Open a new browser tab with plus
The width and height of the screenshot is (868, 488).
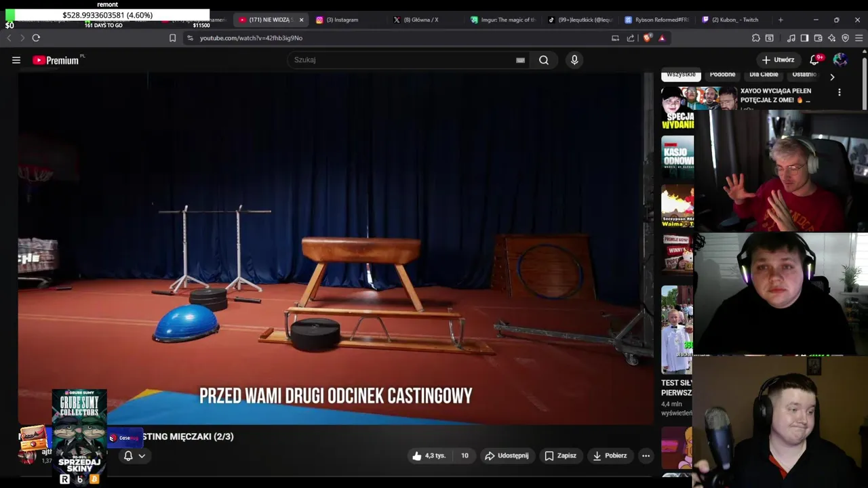click(x=781, y=20)
